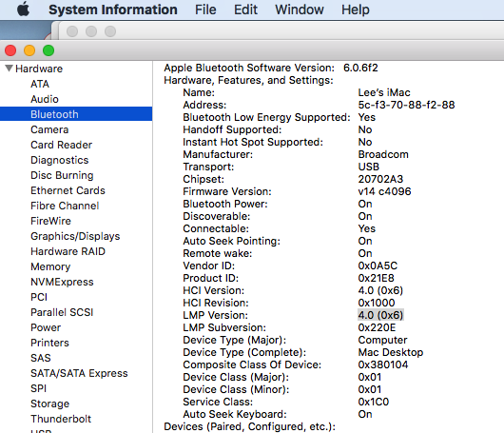Select Camera in the sidebar
The width and height of the screenshot is (504, 433).
click(49, 129)
